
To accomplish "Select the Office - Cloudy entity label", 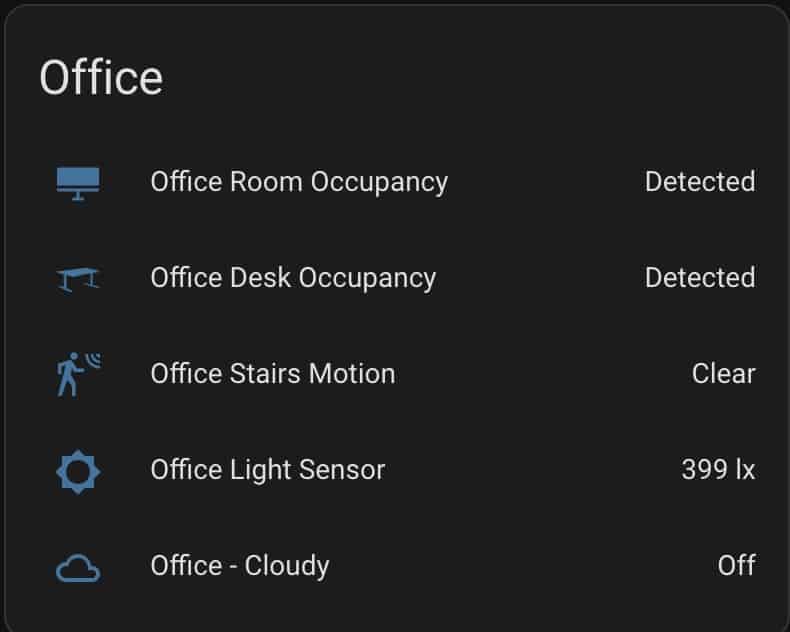I will (x=240, y=565).
